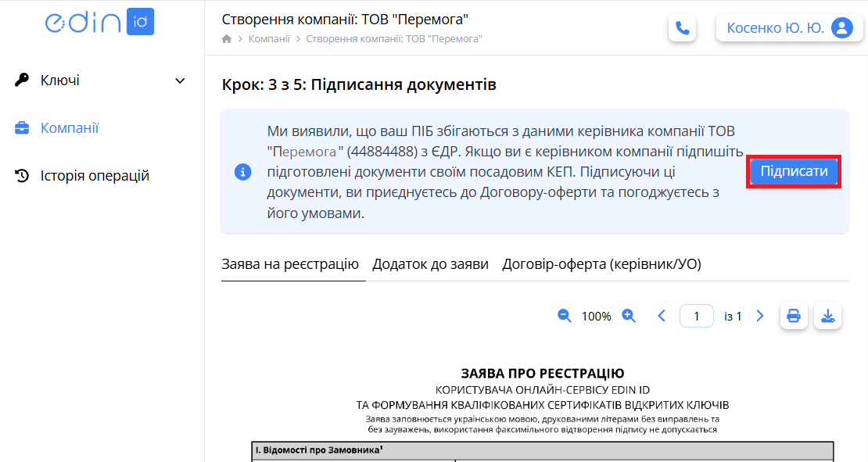Expand the Ключі menu chevron
This screenshot has height=462, width=868.
[x=180, y=81]
